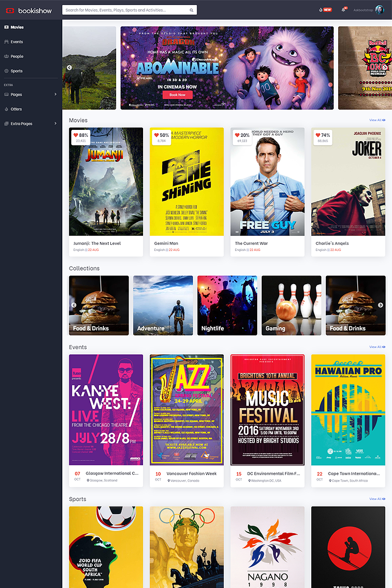Open the notifications bell icon
The height and width of the screenshot is (588, 392).
pos(343,10)
